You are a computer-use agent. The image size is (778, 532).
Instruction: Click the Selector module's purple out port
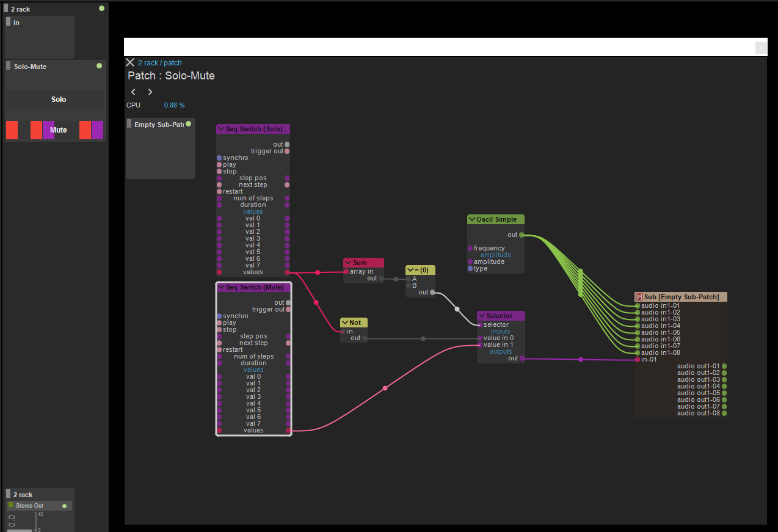[x=522, y=359]
